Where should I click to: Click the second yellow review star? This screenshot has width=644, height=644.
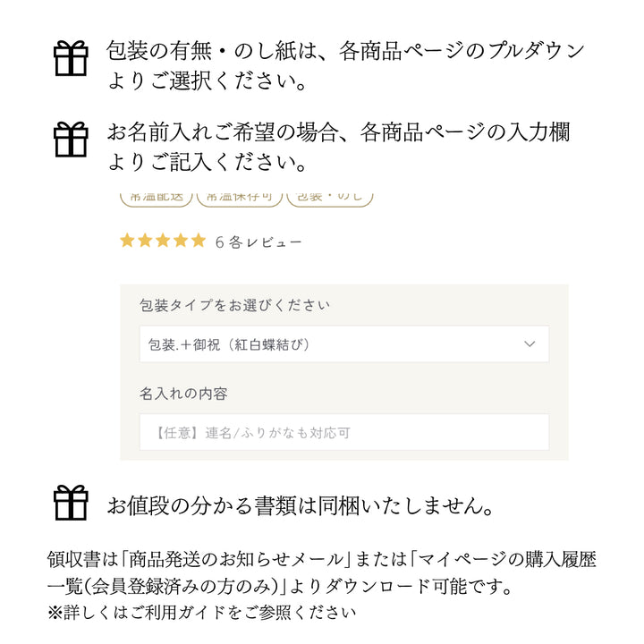(x=145, y=241)
